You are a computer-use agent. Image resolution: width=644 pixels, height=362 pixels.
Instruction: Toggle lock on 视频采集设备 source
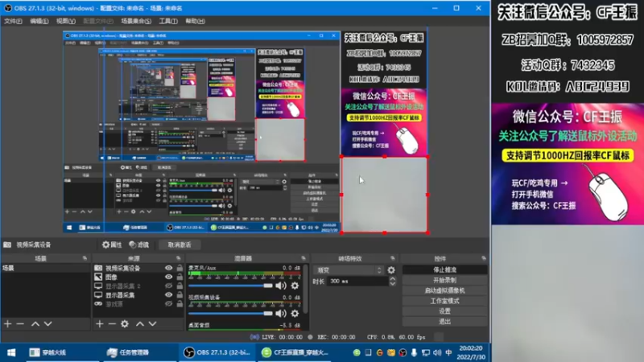(180, 268)
